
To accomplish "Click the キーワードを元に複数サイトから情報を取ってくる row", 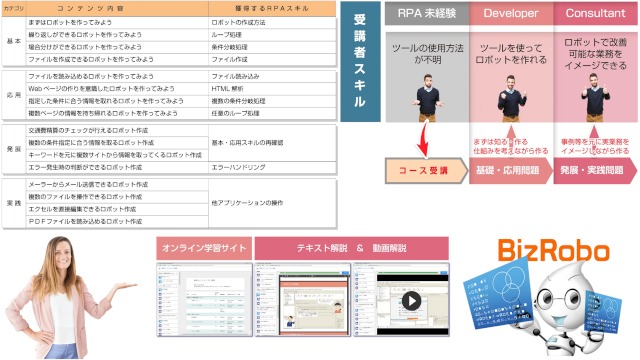I will (x=118, y=155).
